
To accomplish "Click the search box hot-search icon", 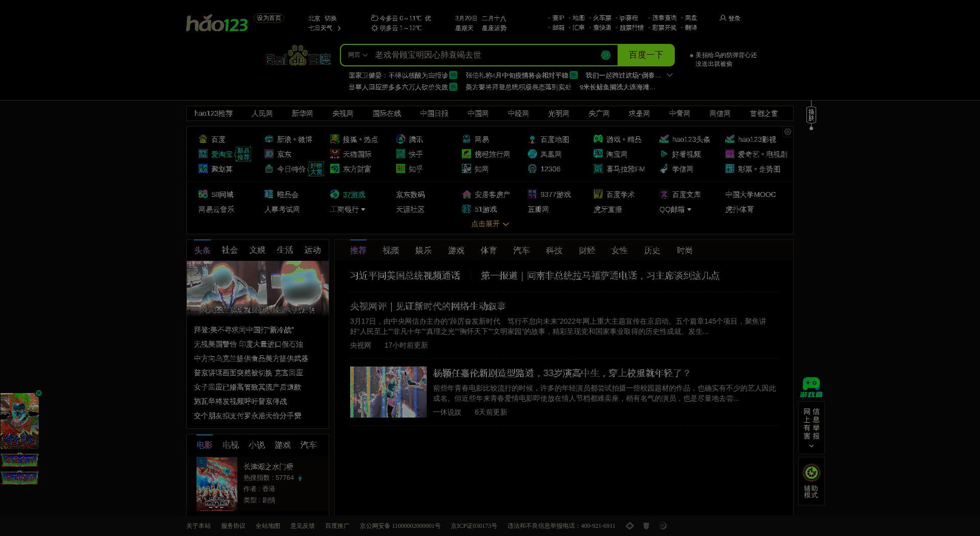I will click(605, 55).
